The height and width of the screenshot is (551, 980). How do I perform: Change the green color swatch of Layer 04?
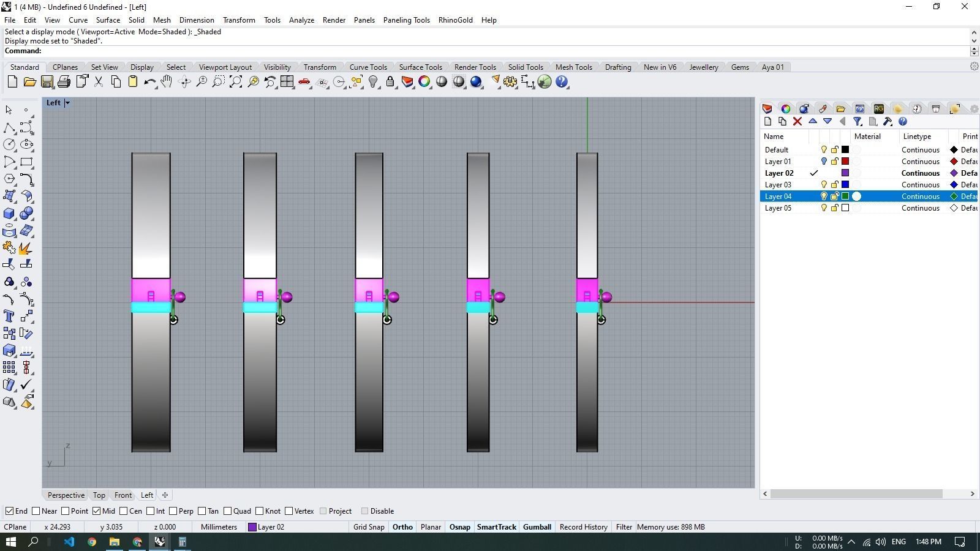(845, 197)
